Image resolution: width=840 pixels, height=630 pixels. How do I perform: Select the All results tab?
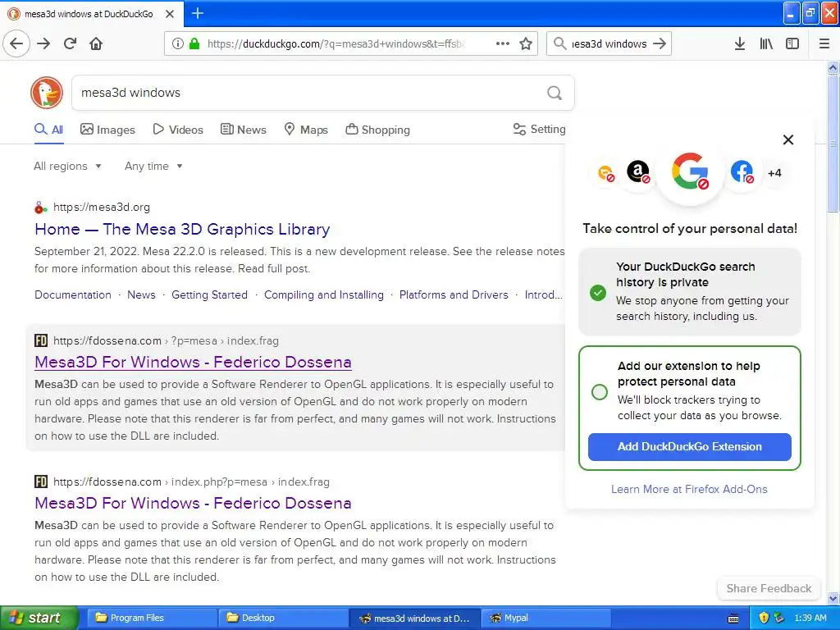click(48, 130)
